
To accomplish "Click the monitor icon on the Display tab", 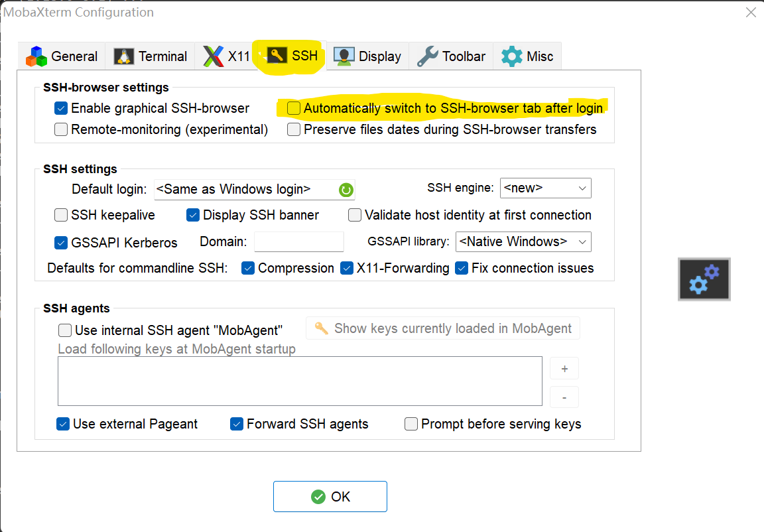I will click(x=343, y=56).
